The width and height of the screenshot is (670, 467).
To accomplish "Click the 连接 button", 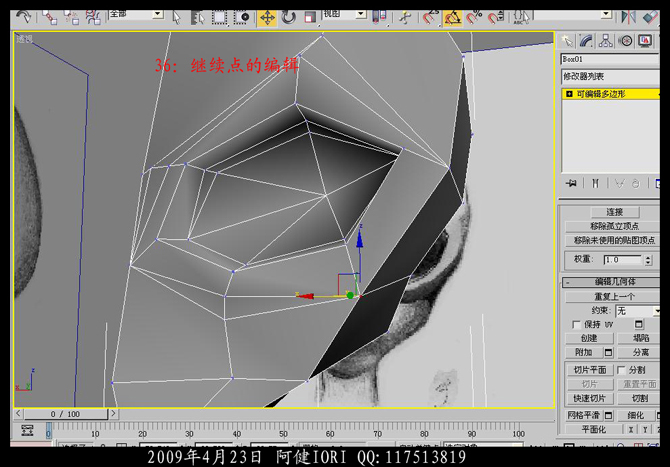I will point(615,212).
